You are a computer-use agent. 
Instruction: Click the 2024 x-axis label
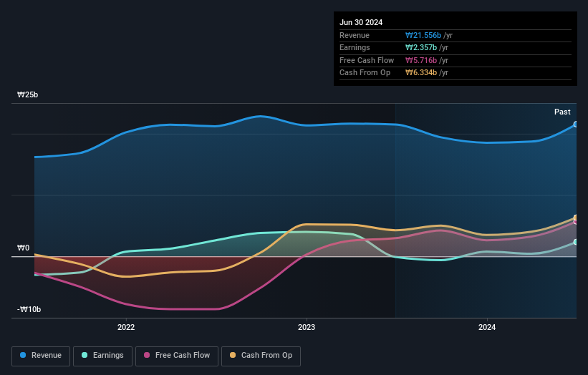487,327
